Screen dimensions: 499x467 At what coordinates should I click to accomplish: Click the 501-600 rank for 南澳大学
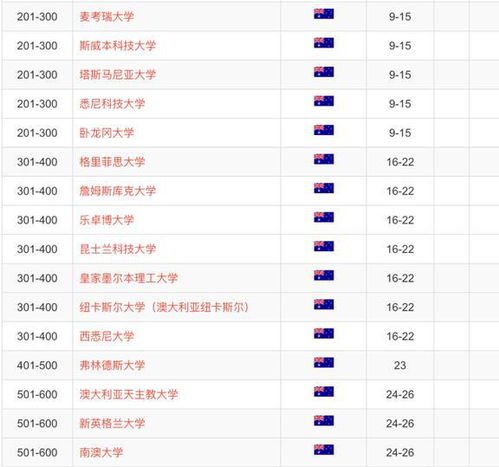tap(37, 452)
